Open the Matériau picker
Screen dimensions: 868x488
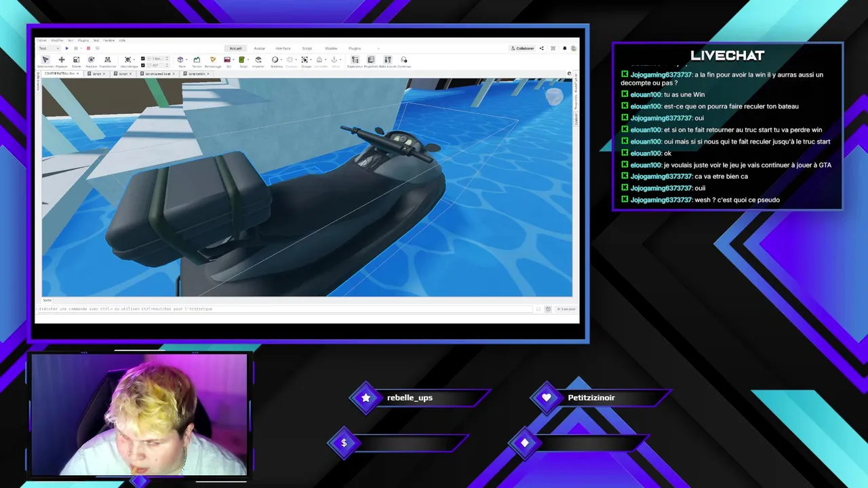(275, 60)
